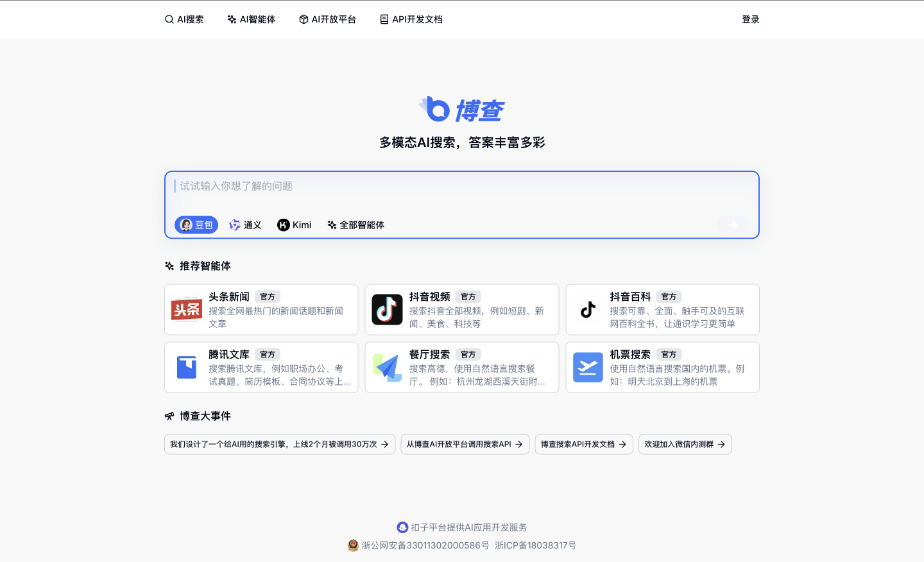
Task: Open the AI开放平台 nav item
Action: point(327,19)
